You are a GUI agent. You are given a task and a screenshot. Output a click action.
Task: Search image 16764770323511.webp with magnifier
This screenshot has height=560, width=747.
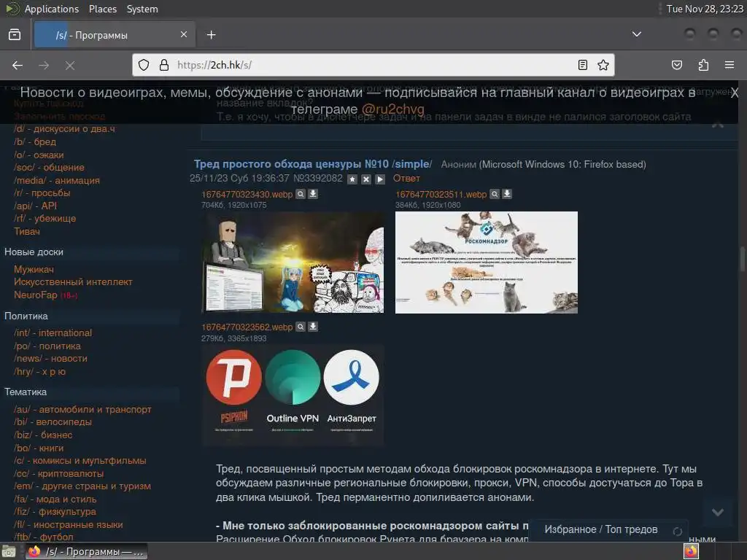495,194
